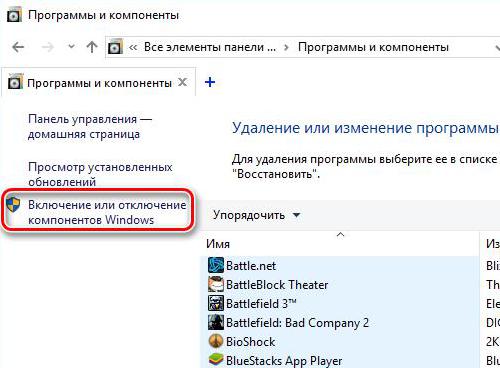The image size is (500, 368).
Task: Open the 'Упорядочить' dropdown menu
Action: pyautogui.click(x=257, y=215)
